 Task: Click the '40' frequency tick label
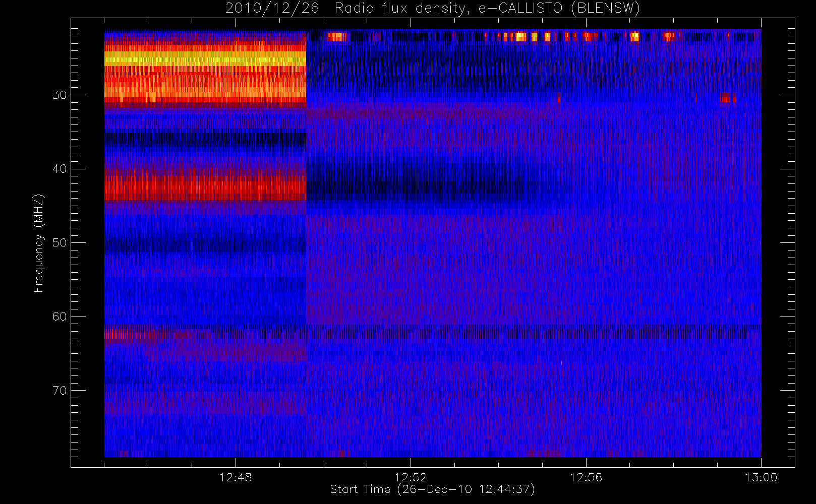tap(60, 169)
